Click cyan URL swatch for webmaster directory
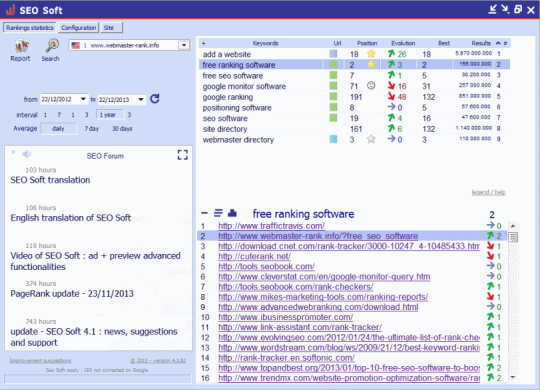540x390 pixels. 333,139
